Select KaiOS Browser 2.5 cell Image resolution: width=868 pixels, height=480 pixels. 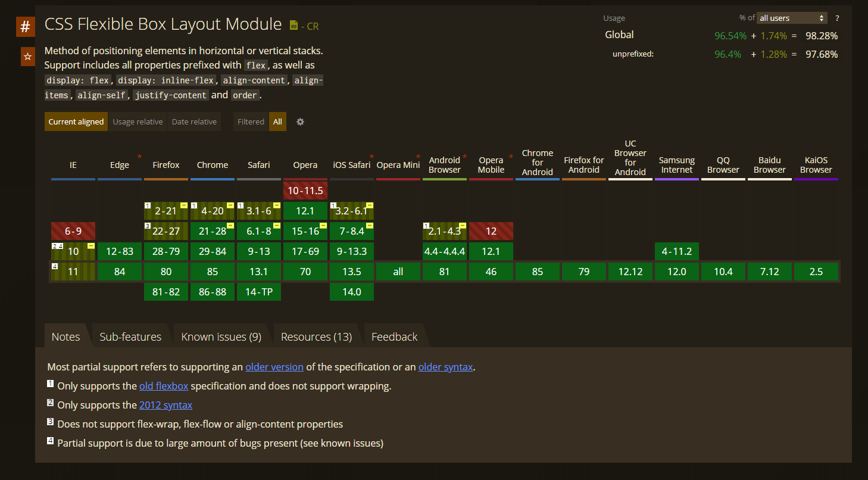point(816,272)
